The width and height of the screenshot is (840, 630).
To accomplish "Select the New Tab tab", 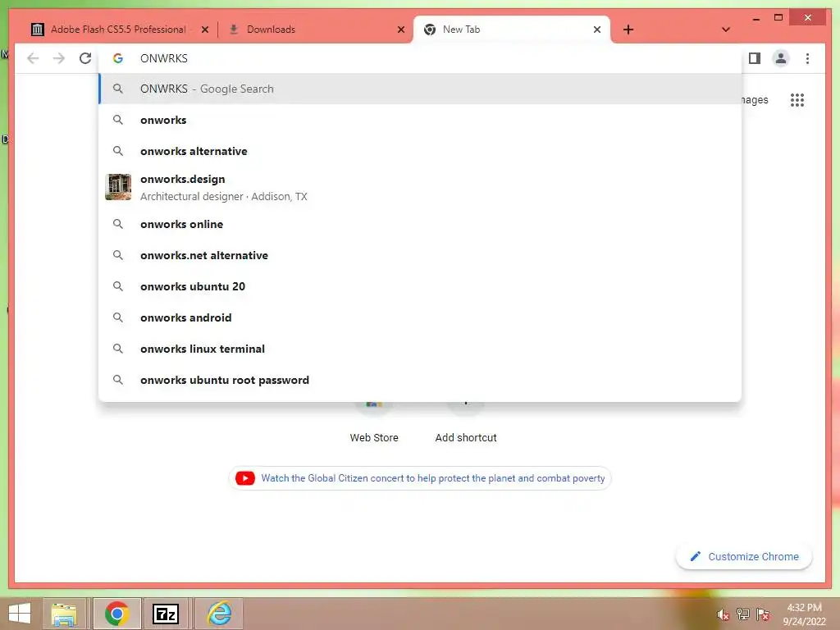I will click(x=512, y=30).
